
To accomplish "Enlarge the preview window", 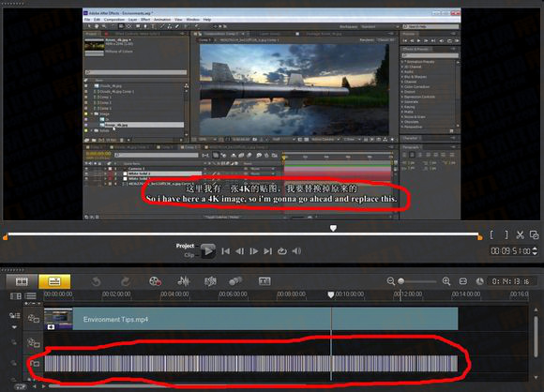I will point(535,234).
